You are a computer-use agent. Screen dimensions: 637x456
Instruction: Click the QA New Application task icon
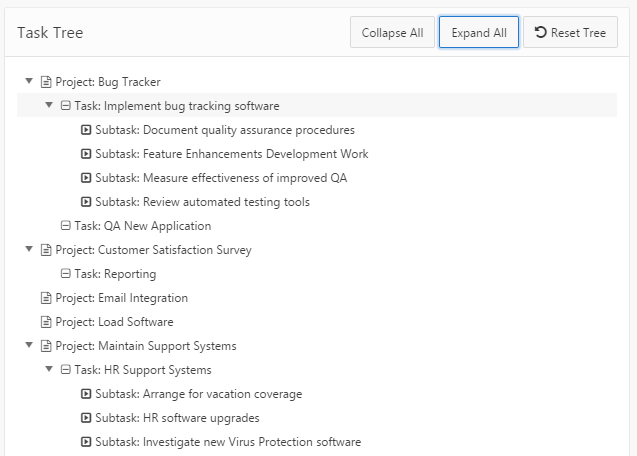66,226
